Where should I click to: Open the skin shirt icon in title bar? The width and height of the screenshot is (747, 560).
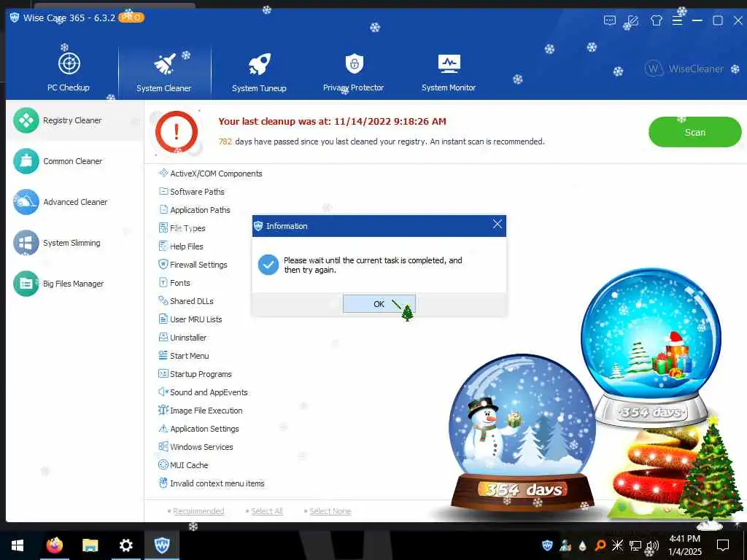click(657, 20)
